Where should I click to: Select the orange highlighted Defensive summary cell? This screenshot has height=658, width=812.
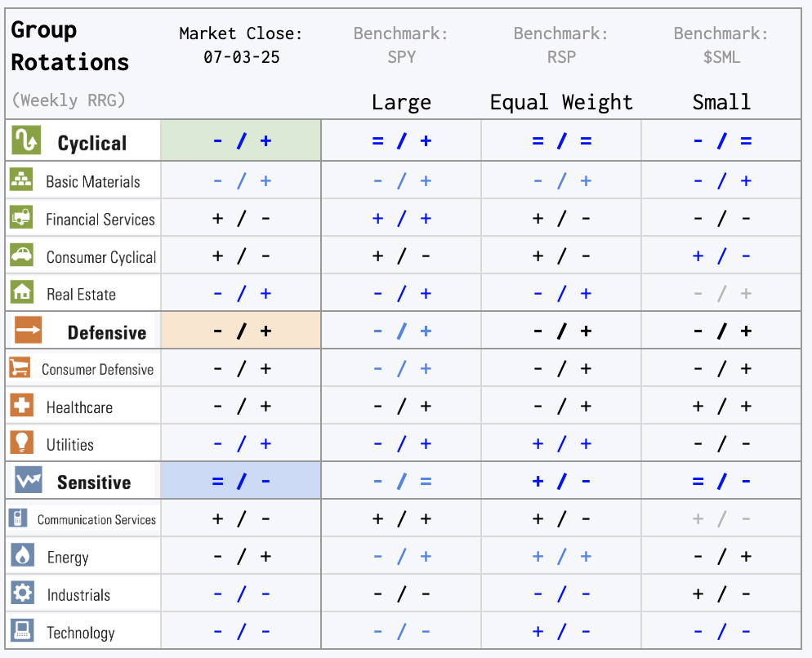pos(241,331)
